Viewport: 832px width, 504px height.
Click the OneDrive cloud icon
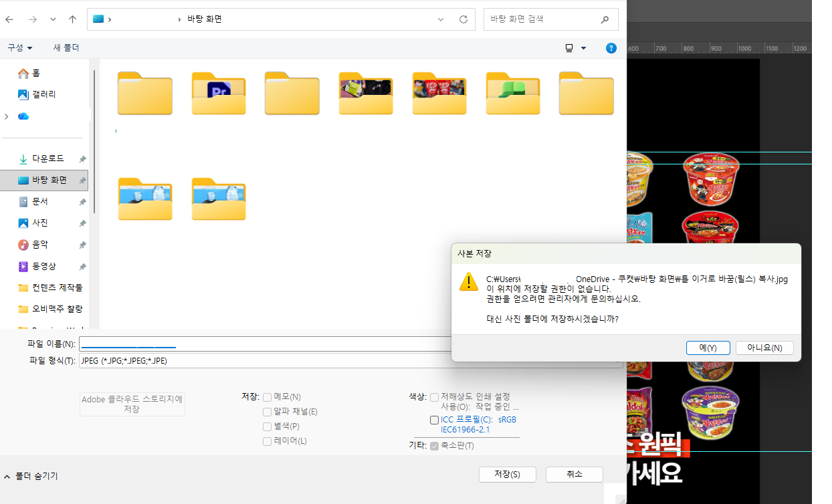tap(23, 116)
